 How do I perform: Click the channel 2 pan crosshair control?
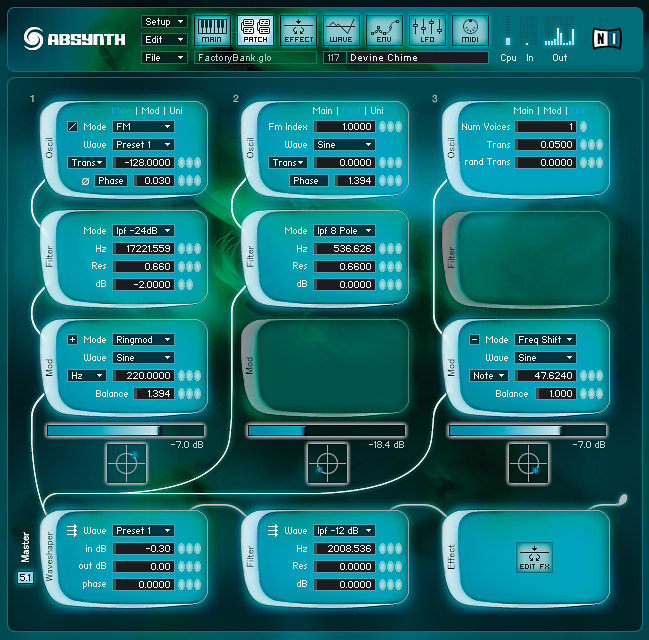coord(327,463)
